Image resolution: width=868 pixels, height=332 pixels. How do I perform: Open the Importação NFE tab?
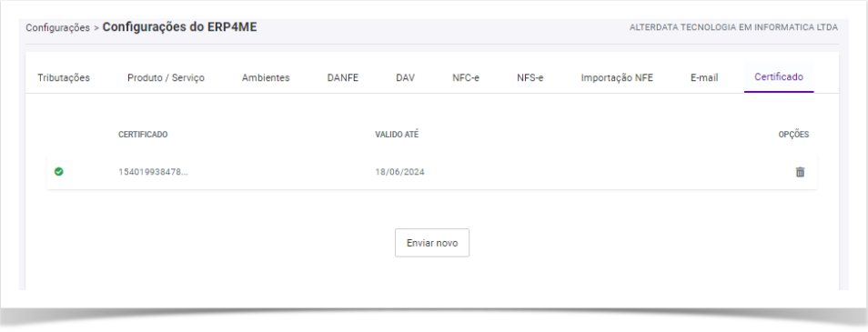[x=617, y=77]
